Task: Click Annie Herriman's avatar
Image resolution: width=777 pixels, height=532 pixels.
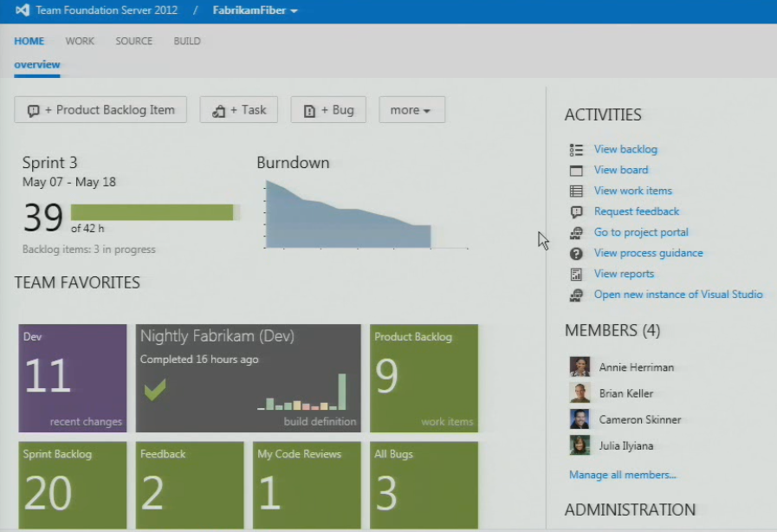Action: click(x=580, y=367)
